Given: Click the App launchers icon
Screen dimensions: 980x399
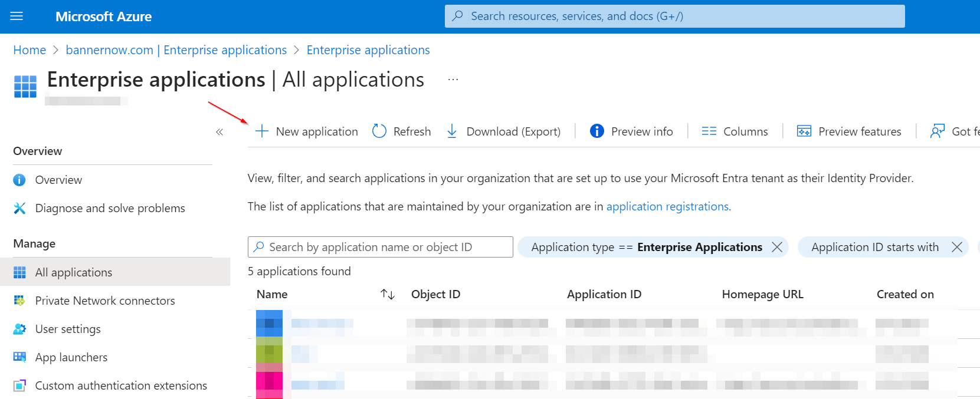Looking at the screenshot, I should click(19, 357).
